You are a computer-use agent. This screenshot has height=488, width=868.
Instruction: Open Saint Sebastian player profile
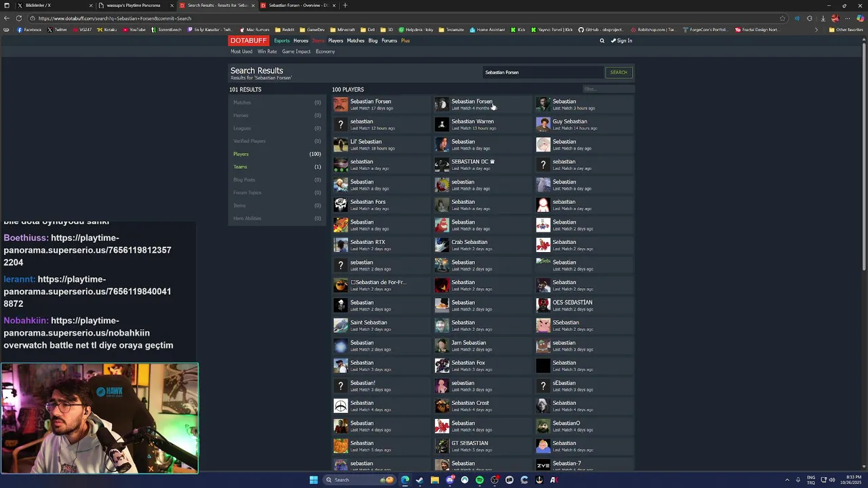click(x=368, y=323)
